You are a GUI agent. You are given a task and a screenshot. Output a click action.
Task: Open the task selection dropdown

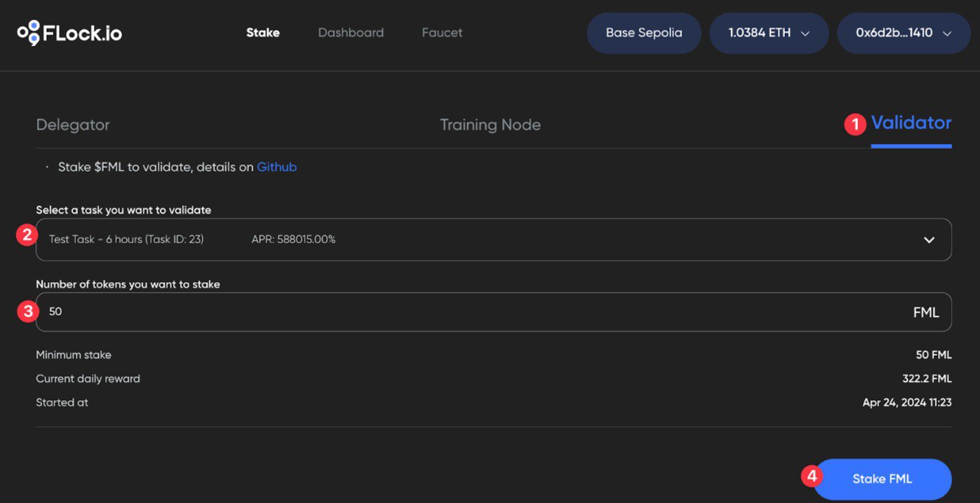[494, 240]
